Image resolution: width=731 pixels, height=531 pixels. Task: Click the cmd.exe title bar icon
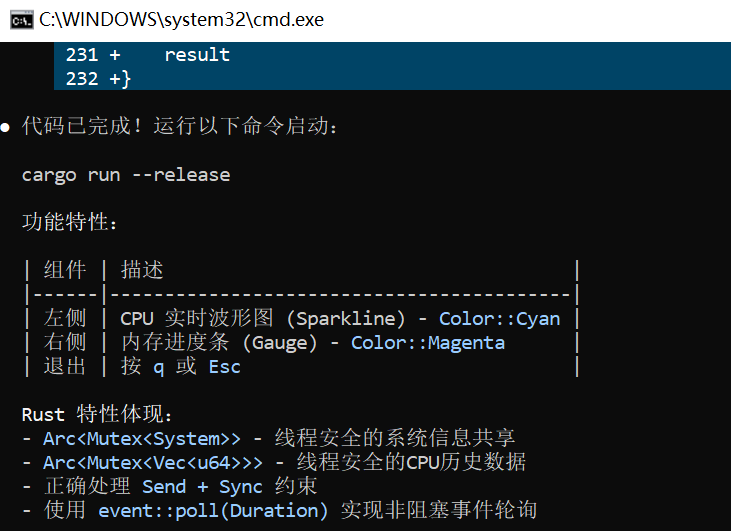[21, 20]
